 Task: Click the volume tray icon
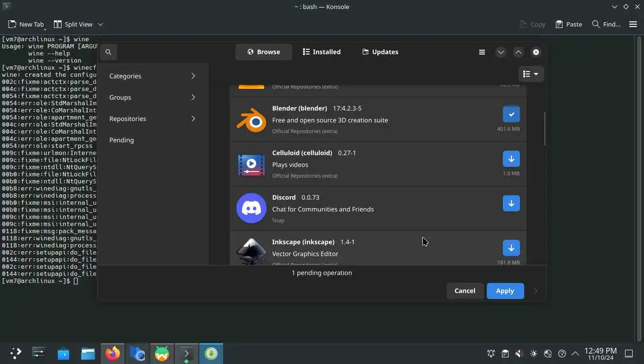519,354
